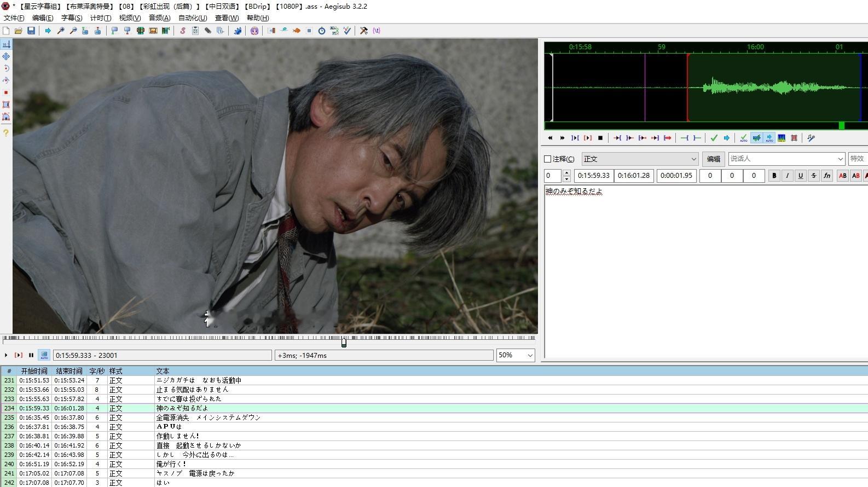The width and height of the screenshot is (868, 487).
Task: Toggle video auto-scroll button below video
Action: coord(44,355)
